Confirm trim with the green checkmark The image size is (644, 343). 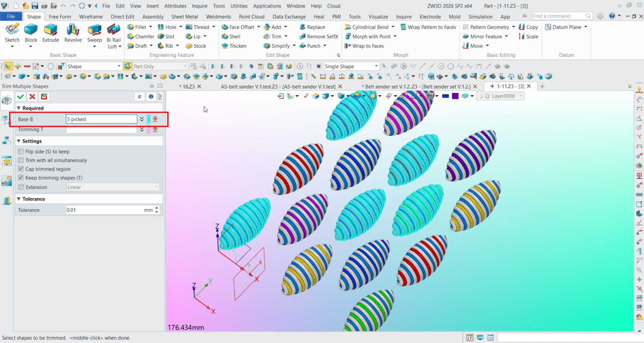point(21,96)
